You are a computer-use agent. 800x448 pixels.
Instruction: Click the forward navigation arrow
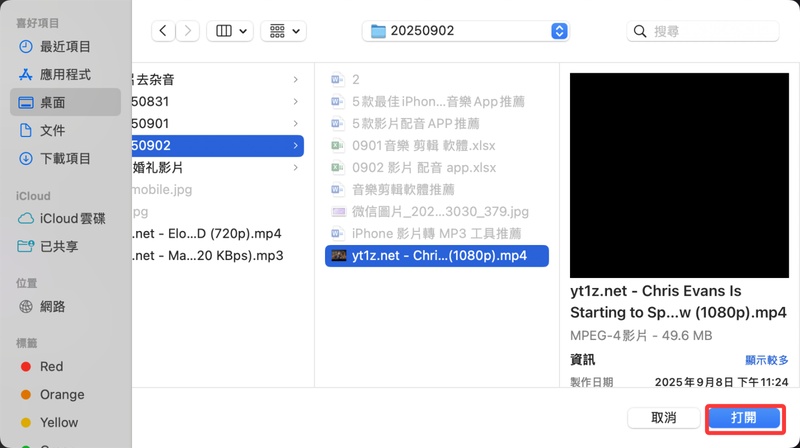pos(188,31)
